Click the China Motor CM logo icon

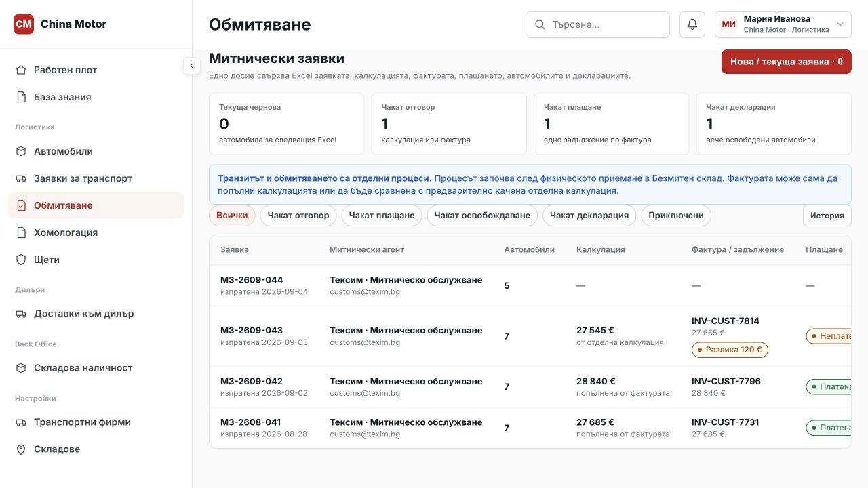[24, 24]
